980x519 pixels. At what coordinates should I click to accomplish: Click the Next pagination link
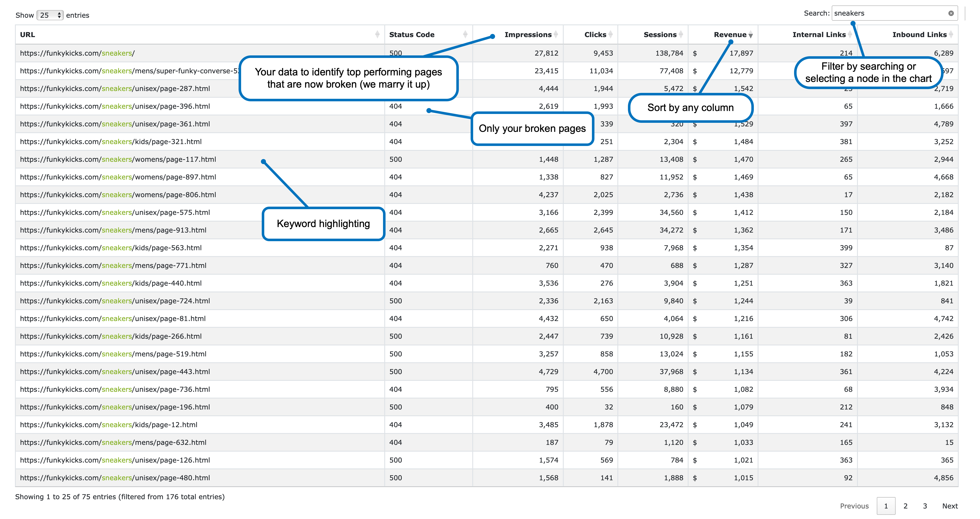click(949, 506)
